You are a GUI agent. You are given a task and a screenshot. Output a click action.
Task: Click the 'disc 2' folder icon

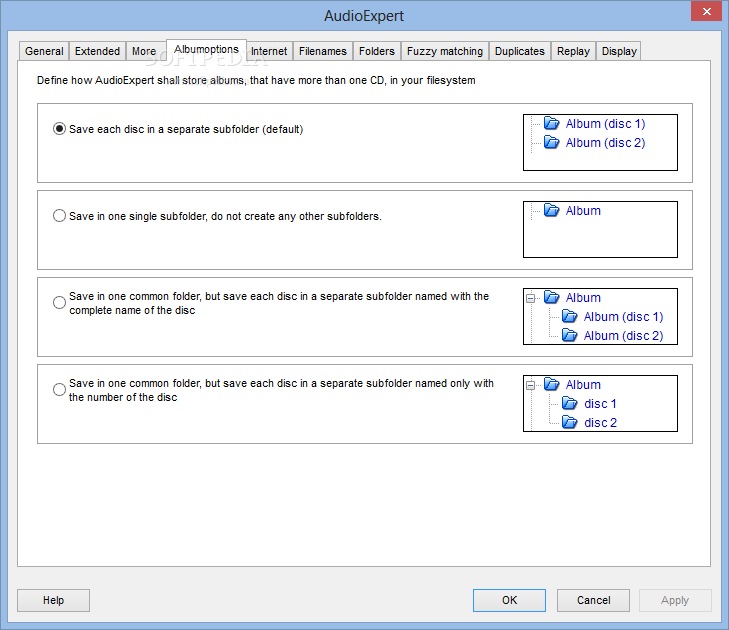pyautogui.click(x=570, y=422)
